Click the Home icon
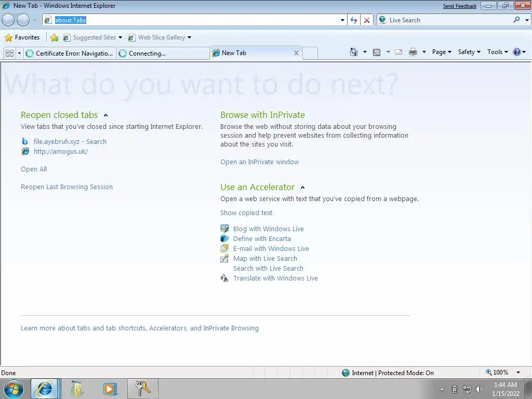This screenshot has height=399, width=532. tap(353, 52)
